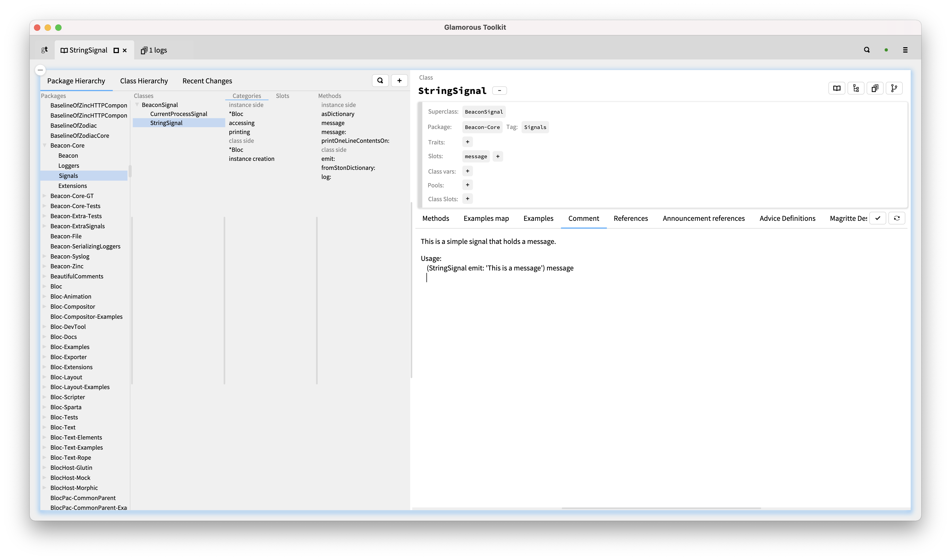Open the class documentation book icon
The width and height of the screenshot is (951, 560).
tap(837, 88)
